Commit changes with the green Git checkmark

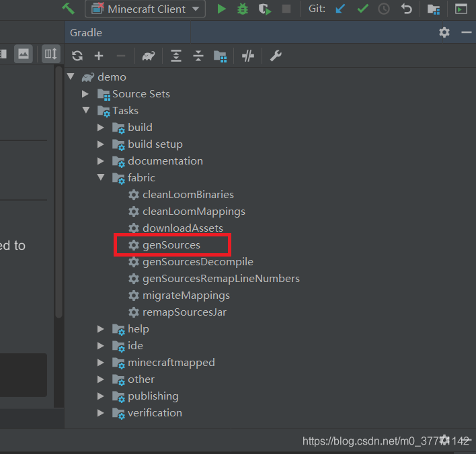point(363,9)
